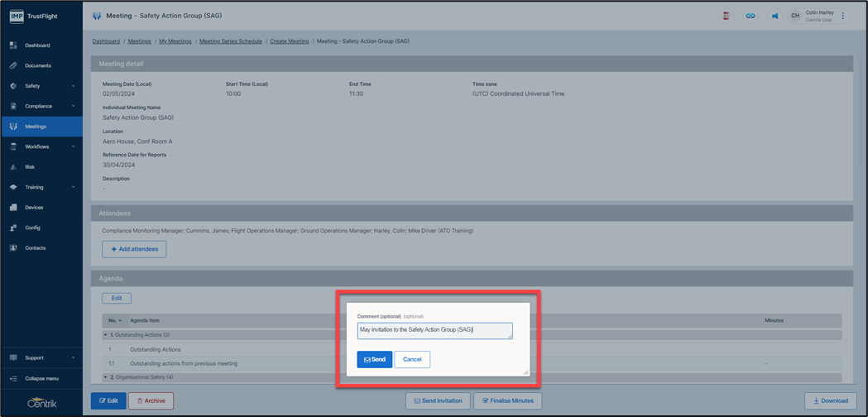Expand the Workflows sidebar submenu
The height and width of the screenshot is (417, 868).
coord(73,146)
